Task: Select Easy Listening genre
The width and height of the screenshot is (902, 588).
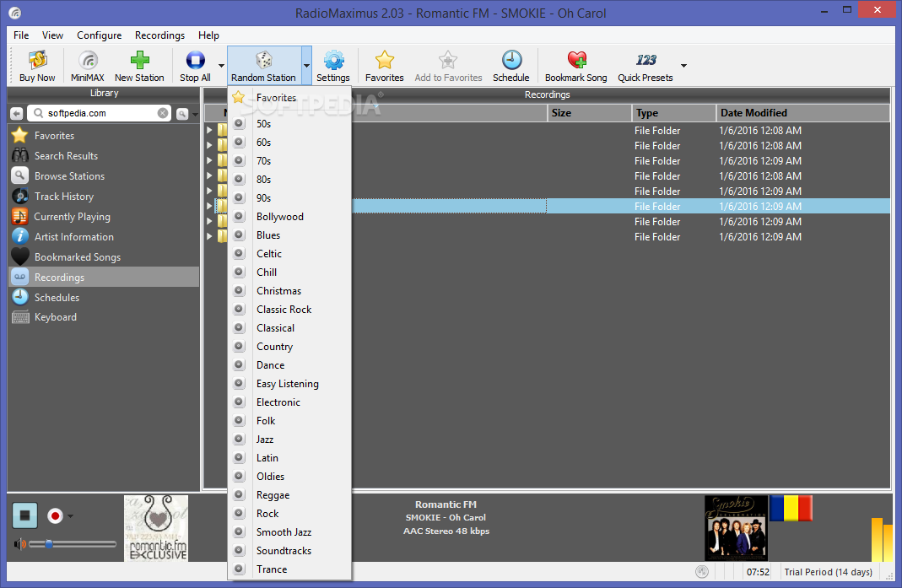Action: 289,384
